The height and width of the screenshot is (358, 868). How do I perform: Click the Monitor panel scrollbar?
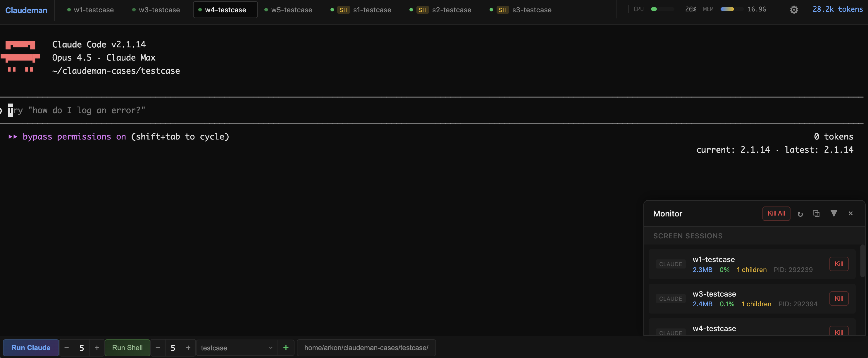click(862, 261)
